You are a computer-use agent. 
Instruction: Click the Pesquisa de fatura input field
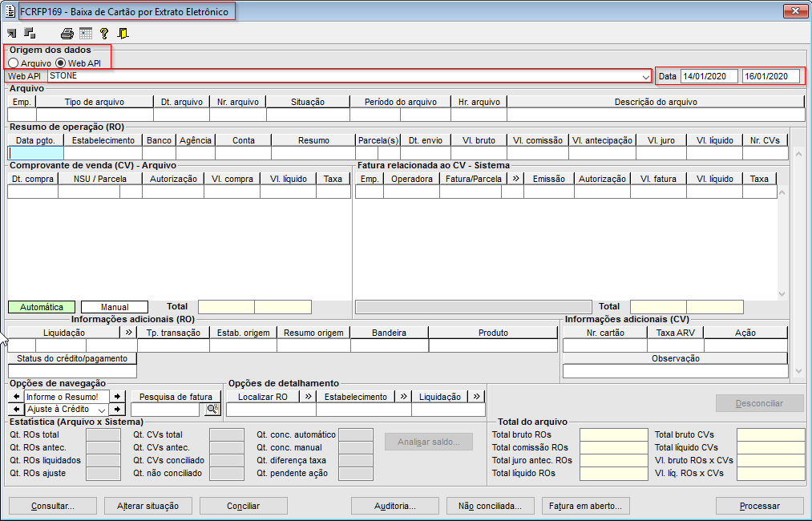(x=165, y=410)
